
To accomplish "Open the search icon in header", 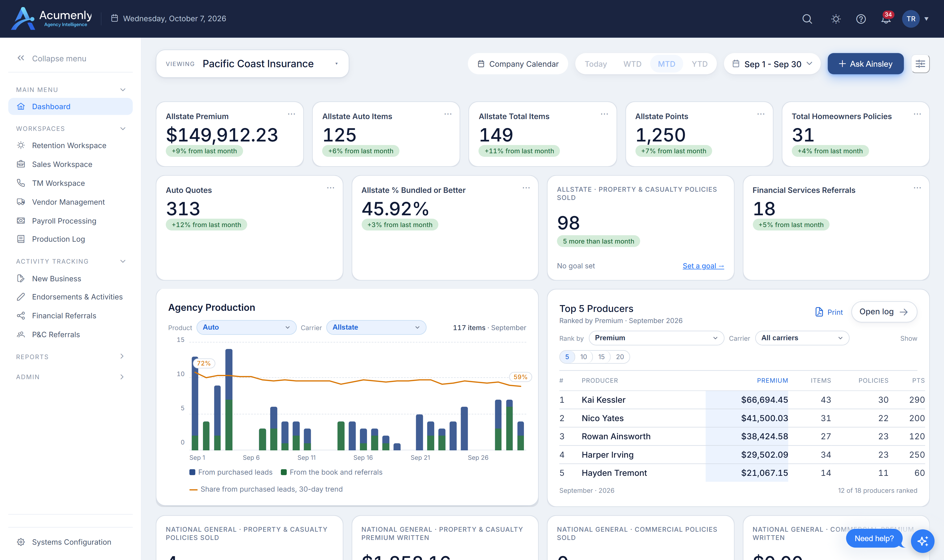I will [807, 19].
